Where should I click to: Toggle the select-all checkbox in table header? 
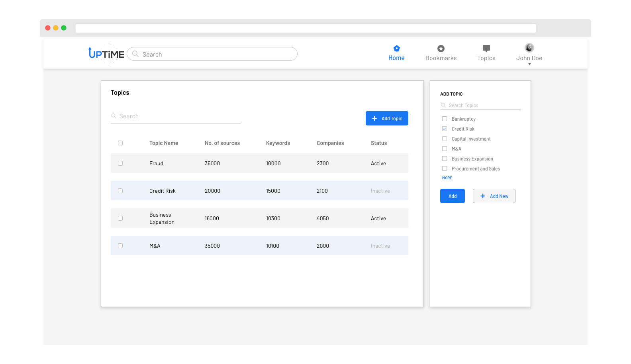pos(120,143)
